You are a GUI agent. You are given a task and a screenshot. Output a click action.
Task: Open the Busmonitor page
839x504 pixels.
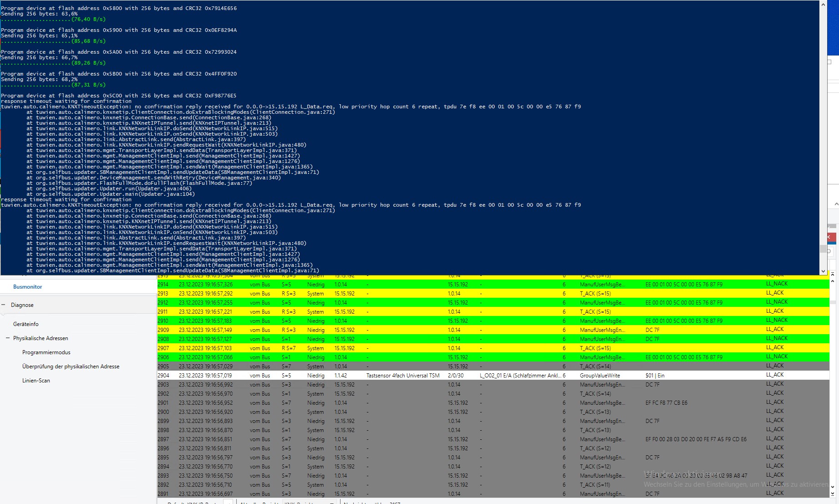pos(27,287)
